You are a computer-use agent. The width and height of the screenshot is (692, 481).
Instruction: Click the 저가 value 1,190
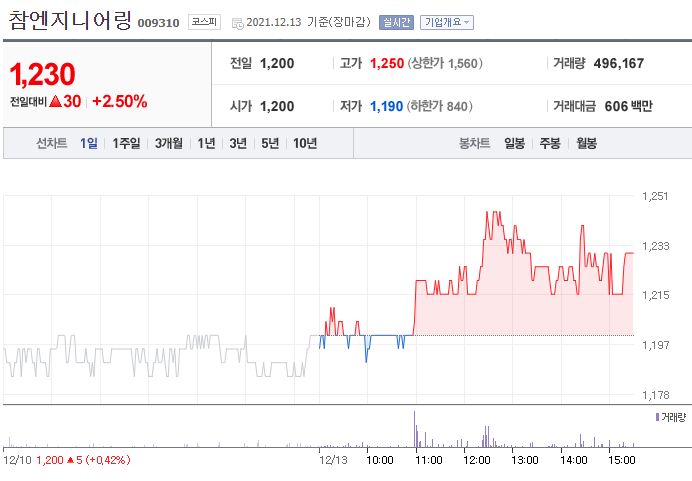(387, 106)
